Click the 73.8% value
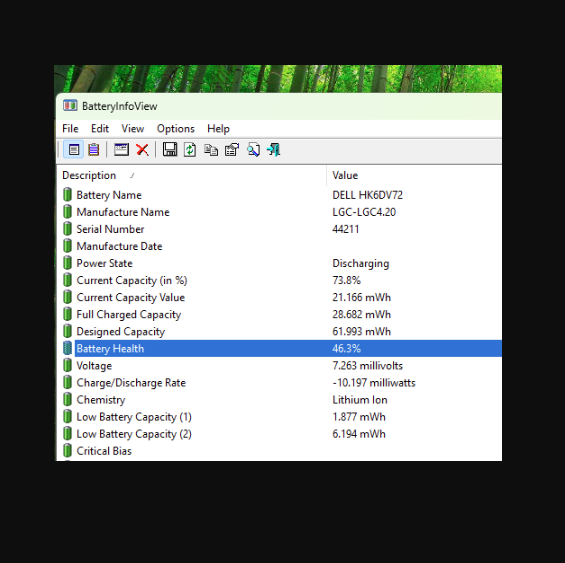The height and width of the screenshot is (563, 565). click(x=346, y=280)
